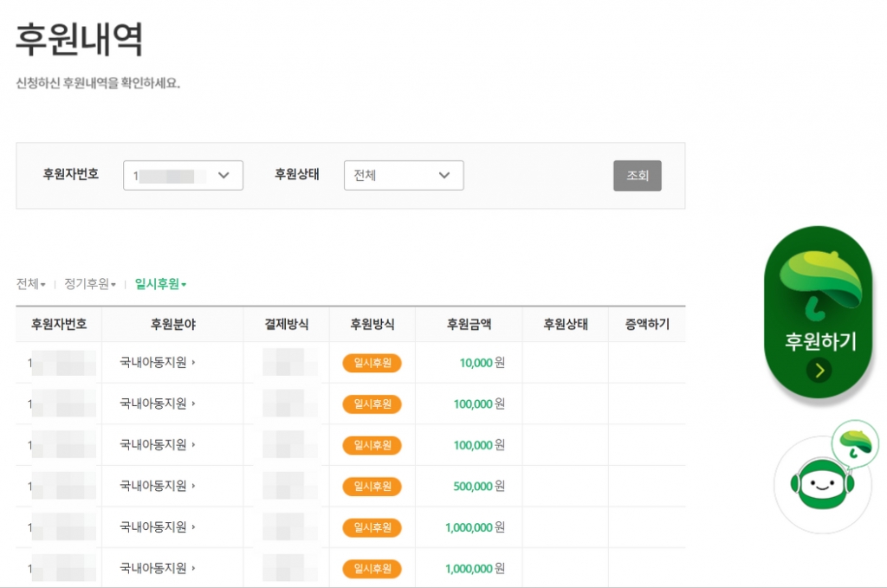Click the 후원금액 column header

(x=469, y=325)
